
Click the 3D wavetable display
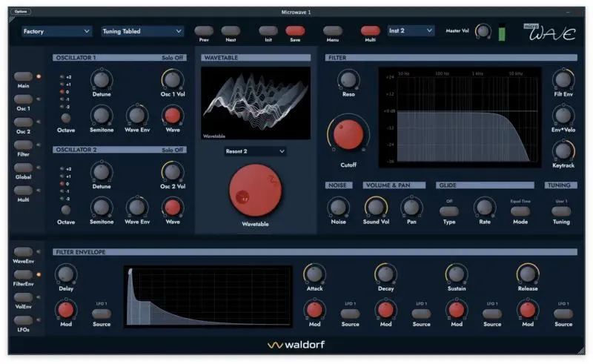pyautogui.click(x=256, y=103)
